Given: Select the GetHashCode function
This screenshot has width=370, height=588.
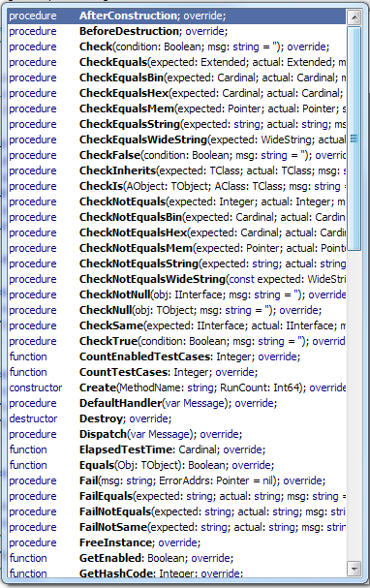Looking at the screenshot, I should (176, 573).
